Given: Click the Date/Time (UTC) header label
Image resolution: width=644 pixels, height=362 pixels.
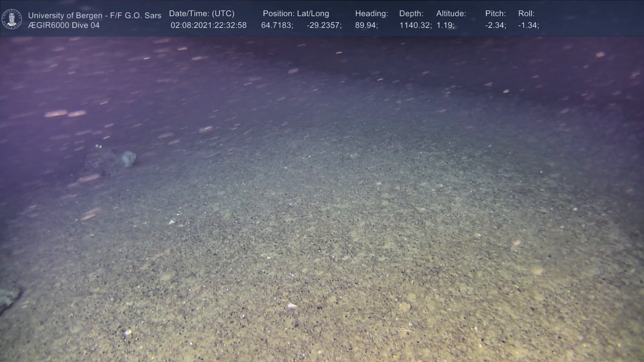Looking at the screenshot, I should coord(202,14).
